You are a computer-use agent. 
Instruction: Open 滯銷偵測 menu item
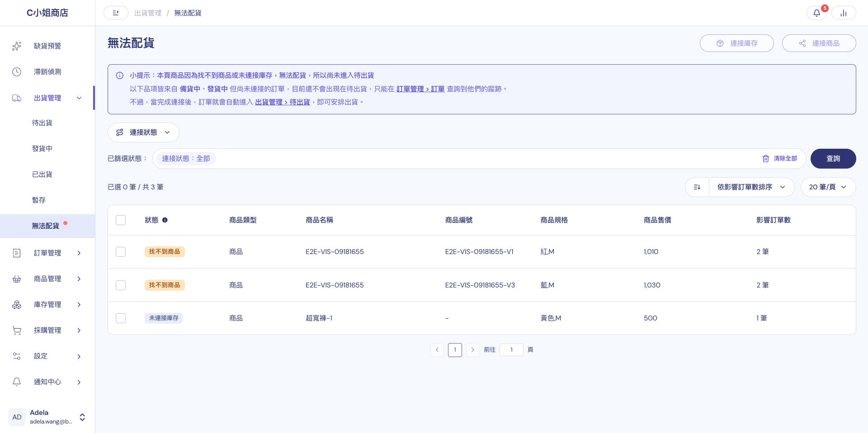[x=47, y=72]
